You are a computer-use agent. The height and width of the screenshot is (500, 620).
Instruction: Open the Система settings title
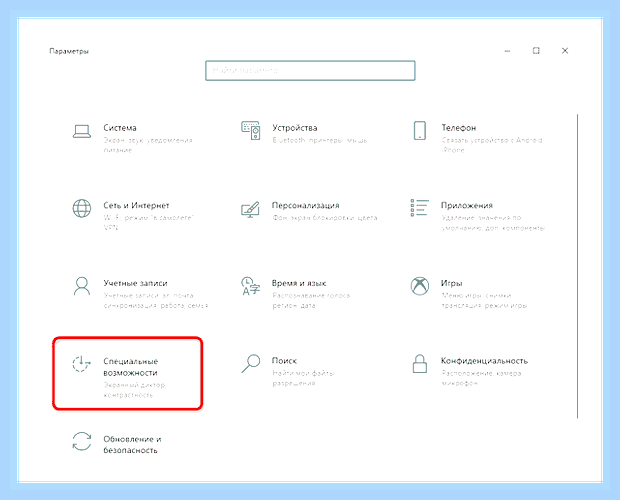pyautogui.click(x=120, y=128)
